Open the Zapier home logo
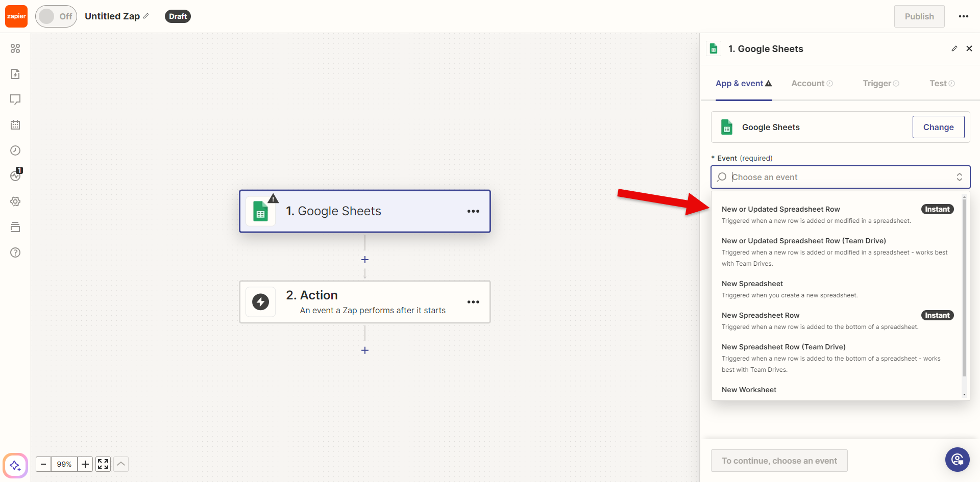Screen dimensions: 980x482 [16, 16]
